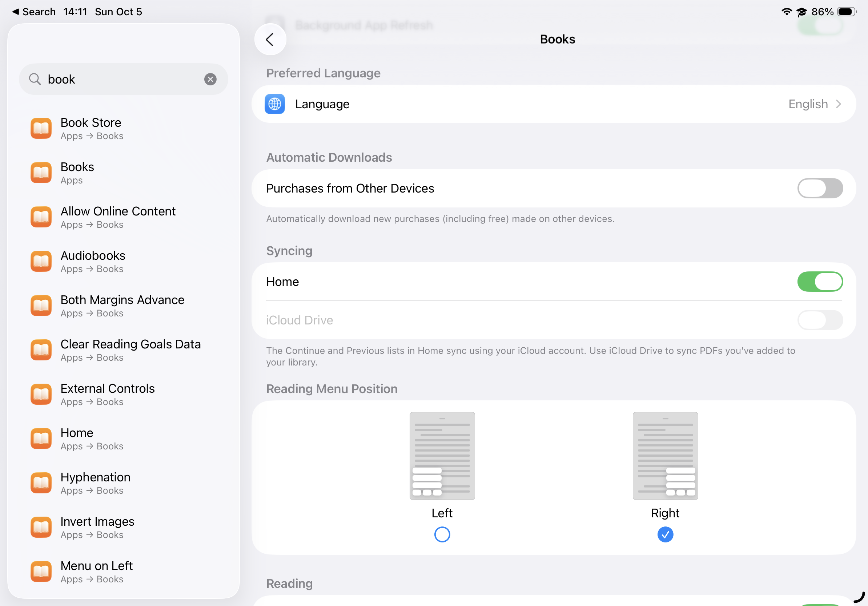Click the battery status icon

846,12
